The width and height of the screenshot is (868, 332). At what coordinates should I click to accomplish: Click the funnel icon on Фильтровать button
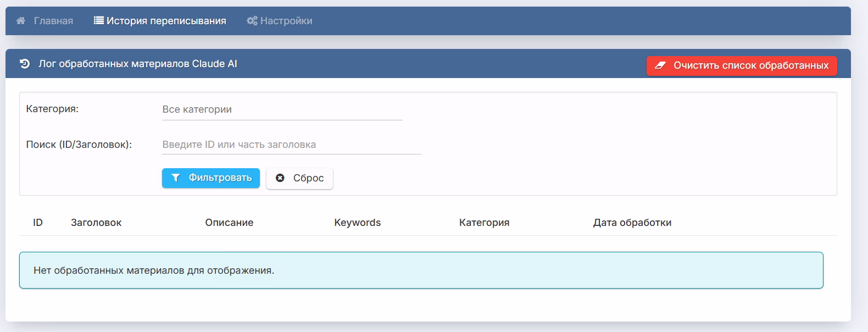(175, 178)
